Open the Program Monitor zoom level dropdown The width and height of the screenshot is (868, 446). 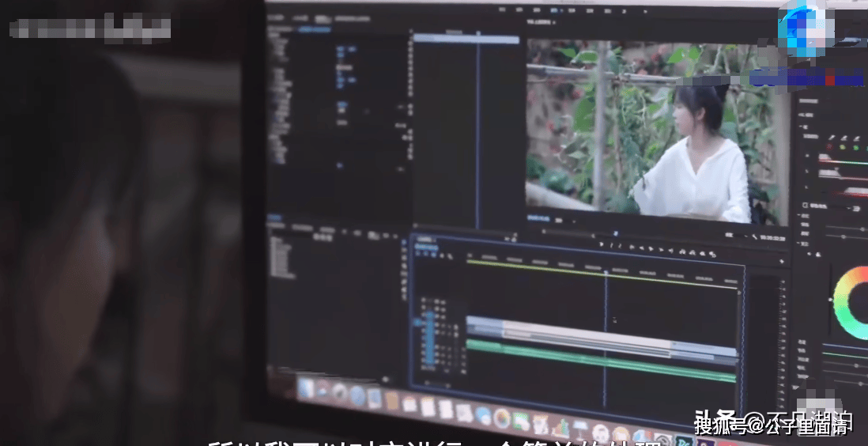tap(557, 221)
